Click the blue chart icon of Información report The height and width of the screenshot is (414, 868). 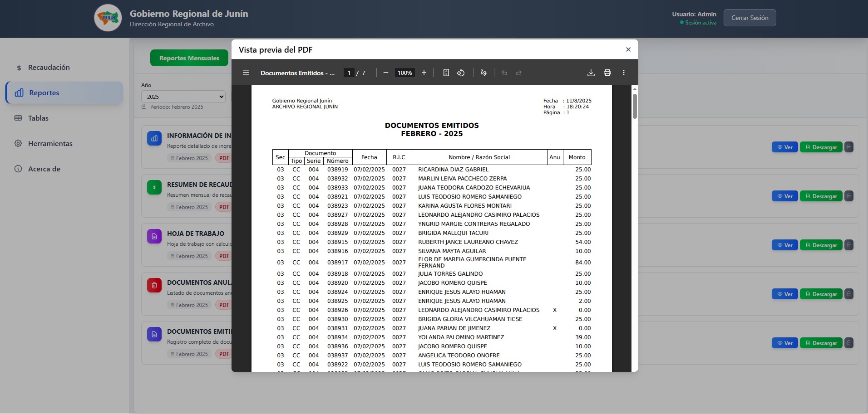click(x=154, y=138)
